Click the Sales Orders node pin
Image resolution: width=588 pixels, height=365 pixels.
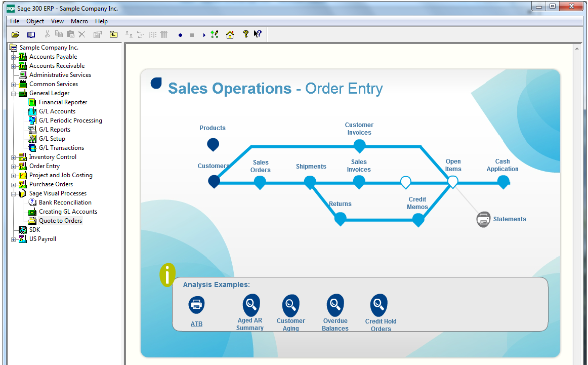tap(260, 182)
